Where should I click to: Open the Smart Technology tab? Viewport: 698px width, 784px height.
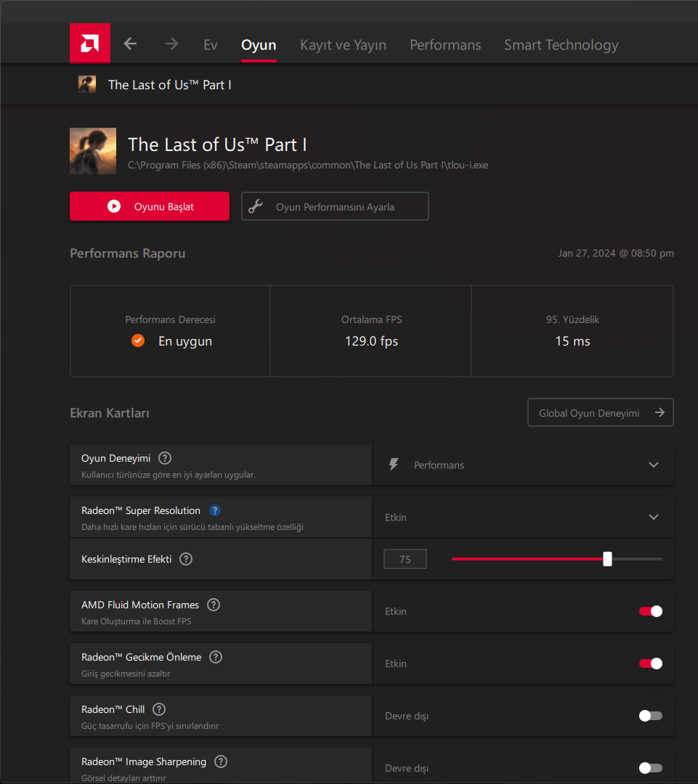click(561, 45)
